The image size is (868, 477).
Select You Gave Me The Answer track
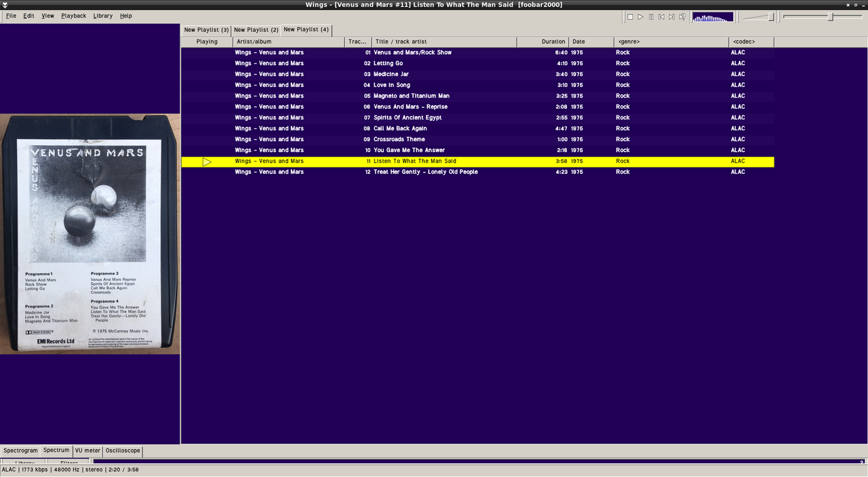click(x=477, y=150)
